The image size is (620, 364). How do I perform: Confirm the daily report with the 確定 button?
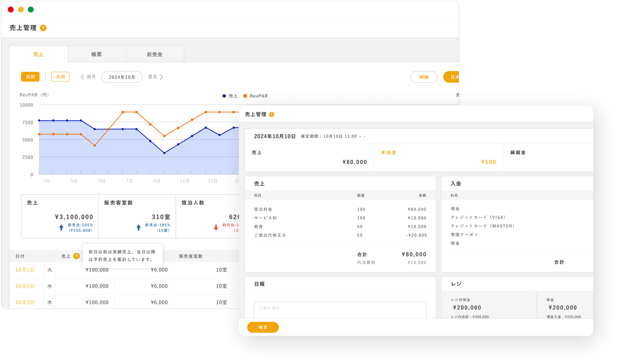(x=263, y=327)
